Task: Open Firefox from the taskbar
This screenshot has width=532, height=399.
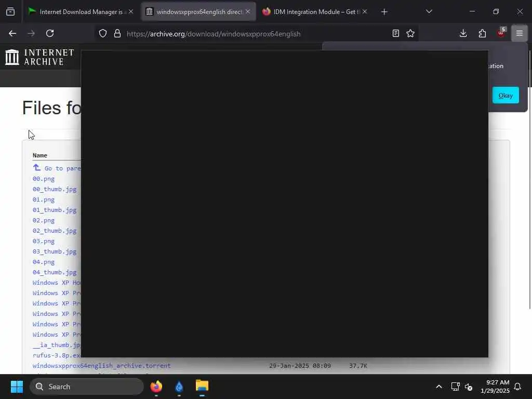Action: 156,387
